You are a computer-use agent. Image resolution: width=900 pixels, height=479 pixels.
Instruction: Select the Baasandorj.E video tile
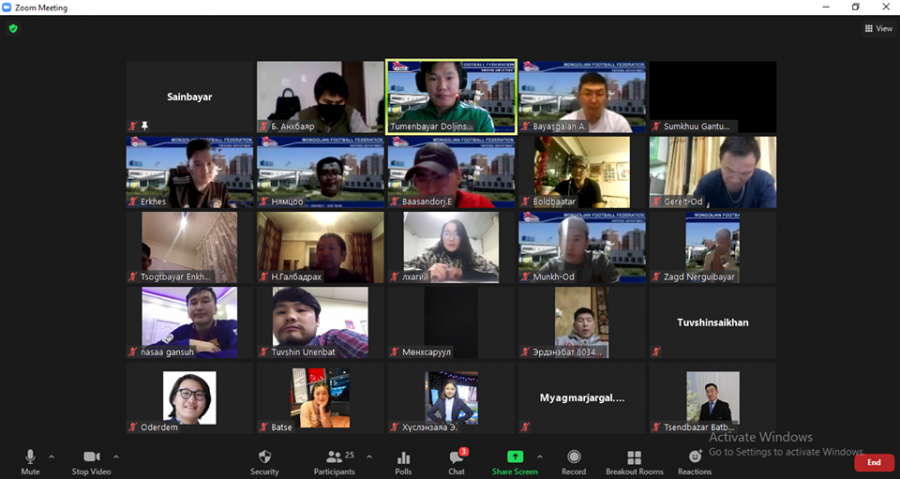click(451, 172)
